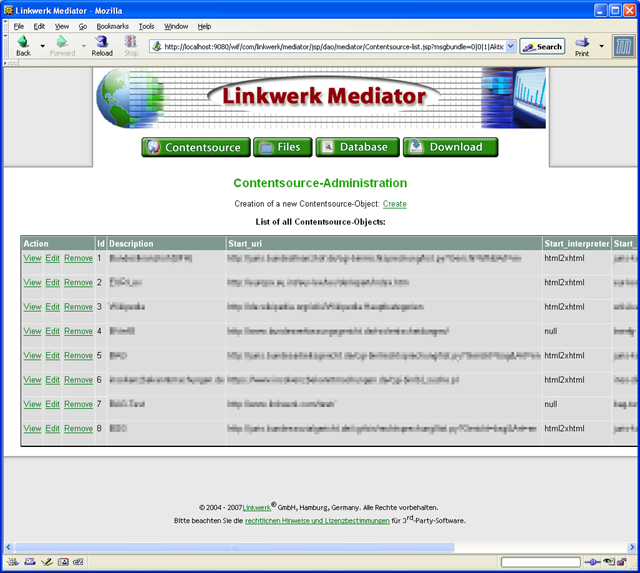
Task: Open the File menu
Action: (19, 27)
